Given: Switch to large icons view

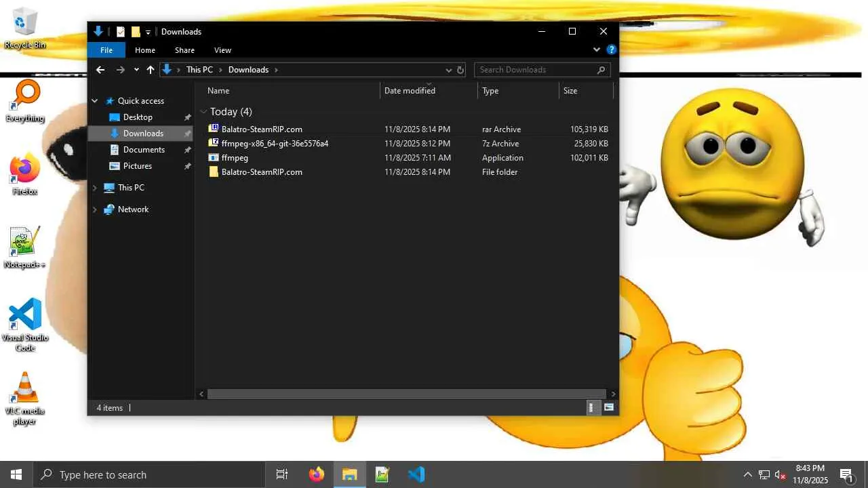Looking at the screenshot, I should pos(608,407).
